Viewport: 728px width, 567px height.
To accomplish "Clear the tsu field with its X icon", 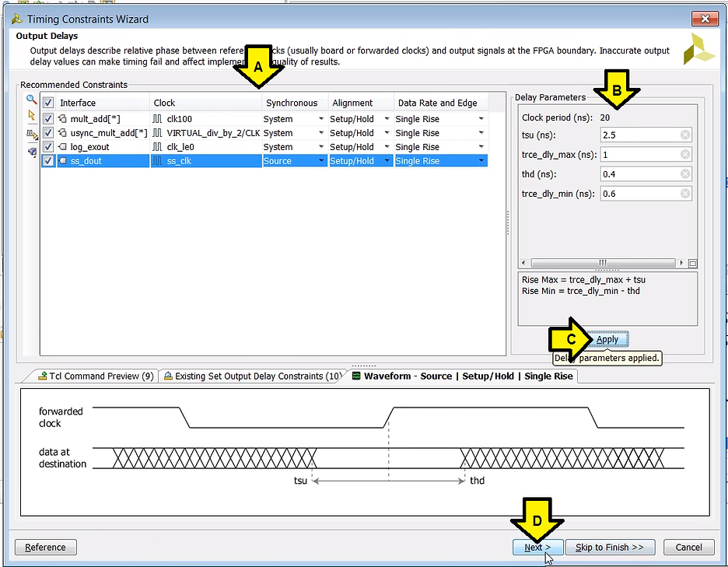I will [684, 135].
